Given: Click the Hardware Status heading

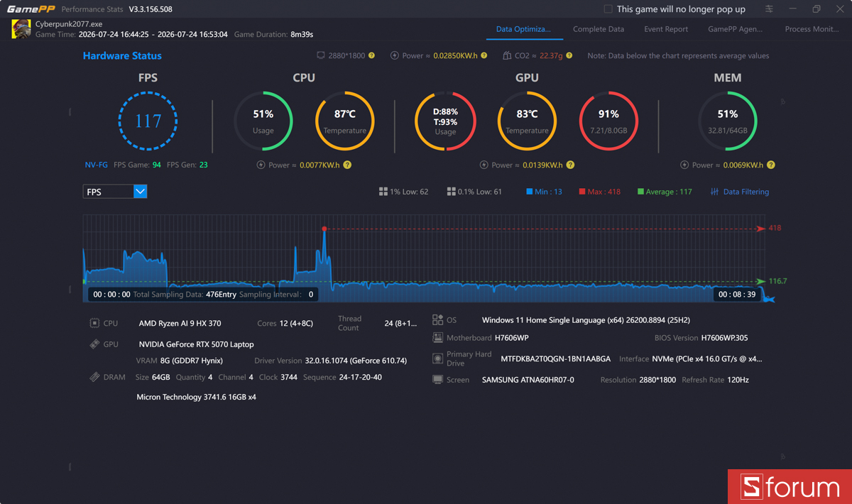Looking at the screenshot, I should (x=122, y=55).
